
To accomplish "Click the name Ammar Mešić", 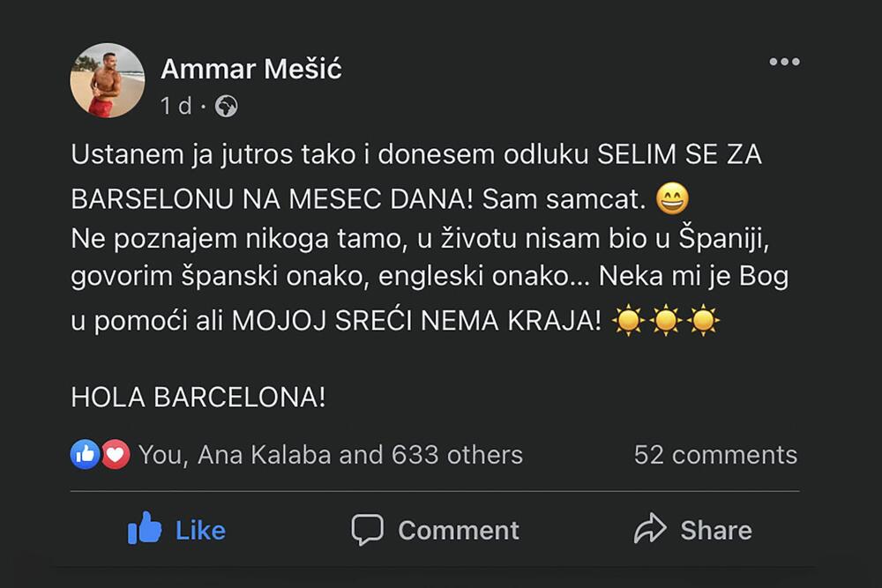I will (x=251, y=69).
